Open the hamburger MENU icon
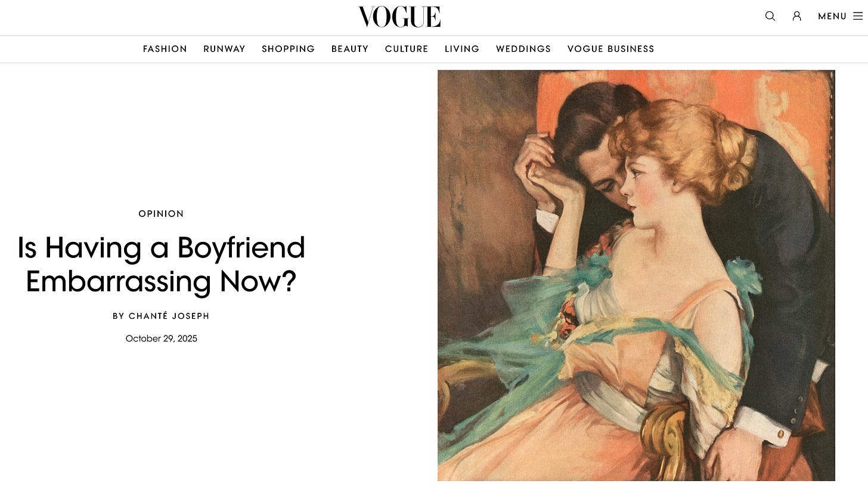Viewport: 868px width, 491px height. (858, 16)
